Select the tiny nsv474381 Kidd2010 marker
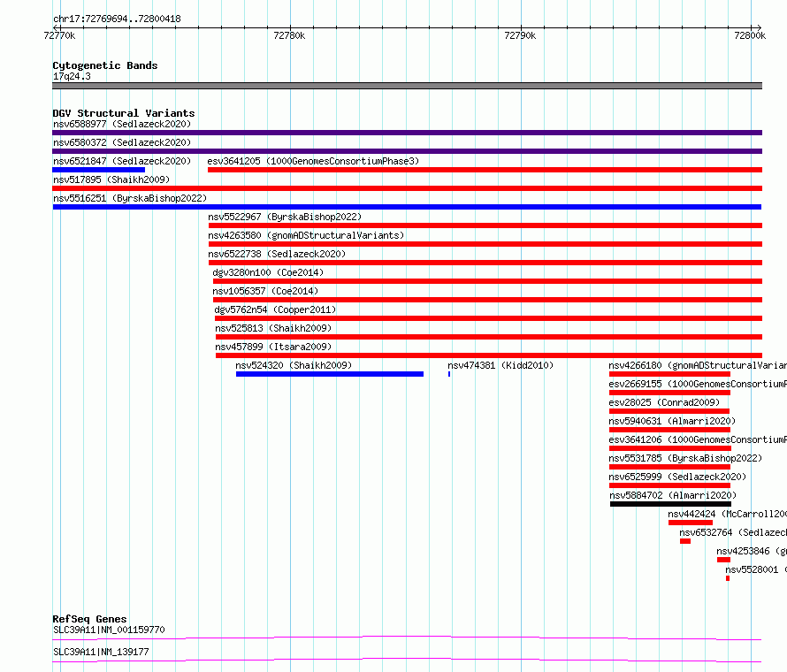Viewport: 787px width, 672px height. [x=449, y=374]
